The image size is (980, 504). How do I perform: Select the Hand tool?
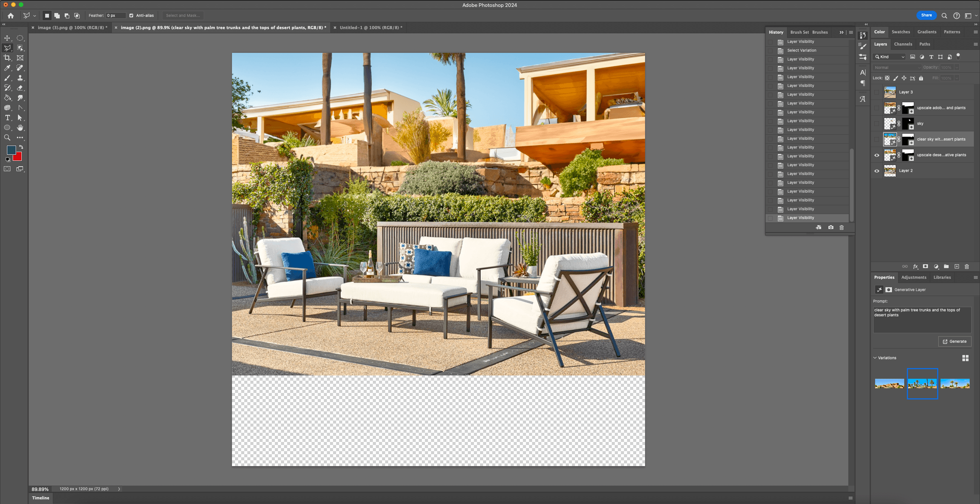pyautogui.click(x=20, y=128)
